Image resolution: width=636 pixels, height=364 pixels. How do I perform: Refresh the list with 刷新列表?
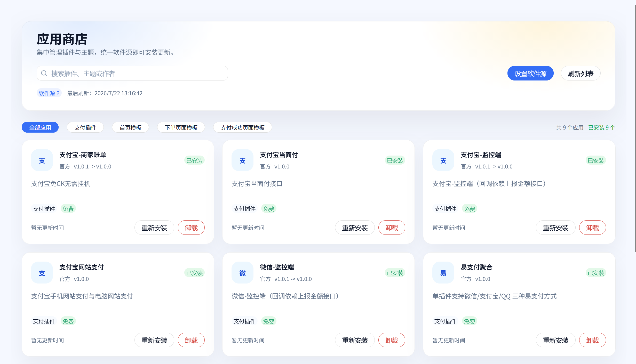(x=581, y=73)
